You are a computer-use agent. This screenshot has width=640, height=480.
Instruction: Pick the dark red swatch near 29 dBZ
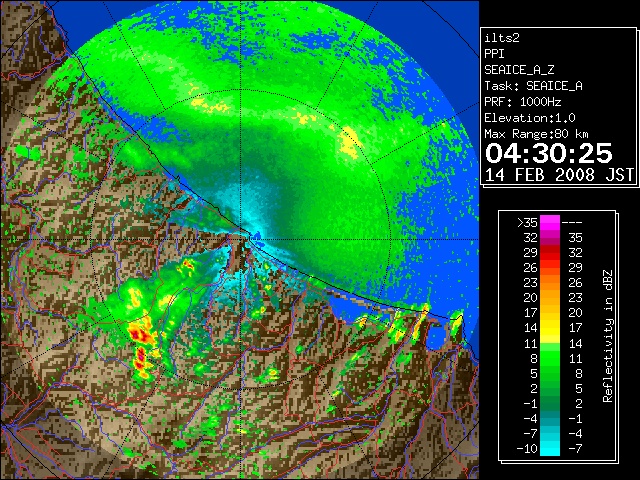tap(550, 252)
